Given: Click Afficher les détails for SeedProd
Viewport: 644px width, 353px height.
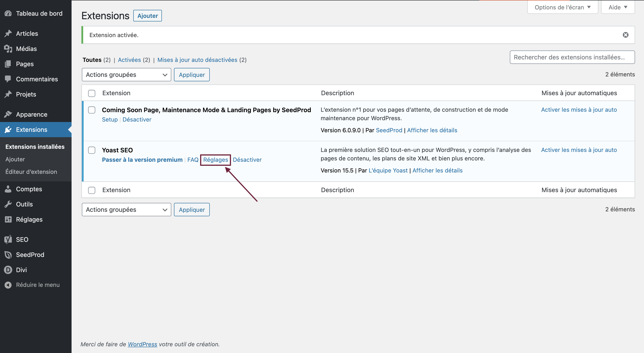Looking at the screenshot, I should (x=432, y=130).
